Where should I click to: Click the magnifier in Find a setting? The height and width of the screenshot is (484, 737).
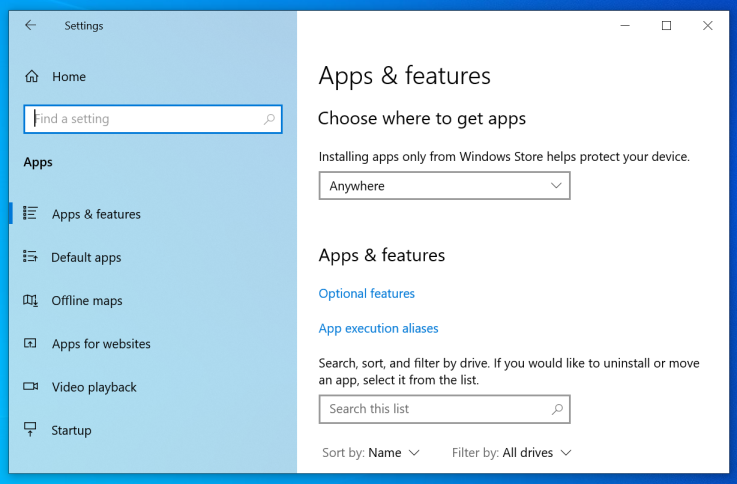269,119
